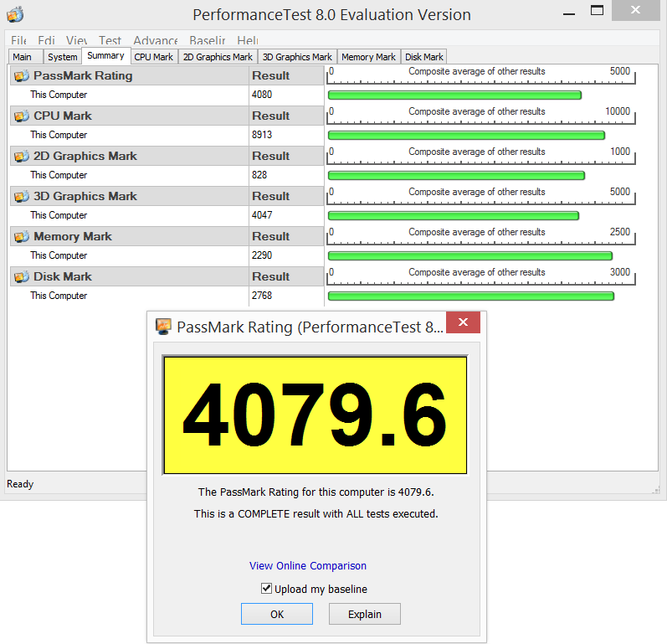Select the Disk Mark header row

(167, 276)
